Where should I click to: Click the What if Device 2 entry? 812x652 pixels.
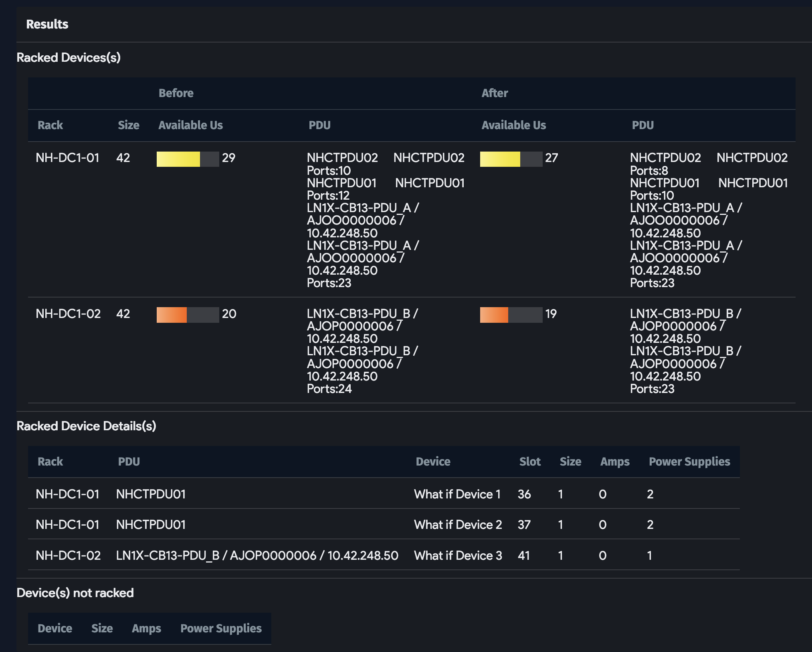pos(458,524)
